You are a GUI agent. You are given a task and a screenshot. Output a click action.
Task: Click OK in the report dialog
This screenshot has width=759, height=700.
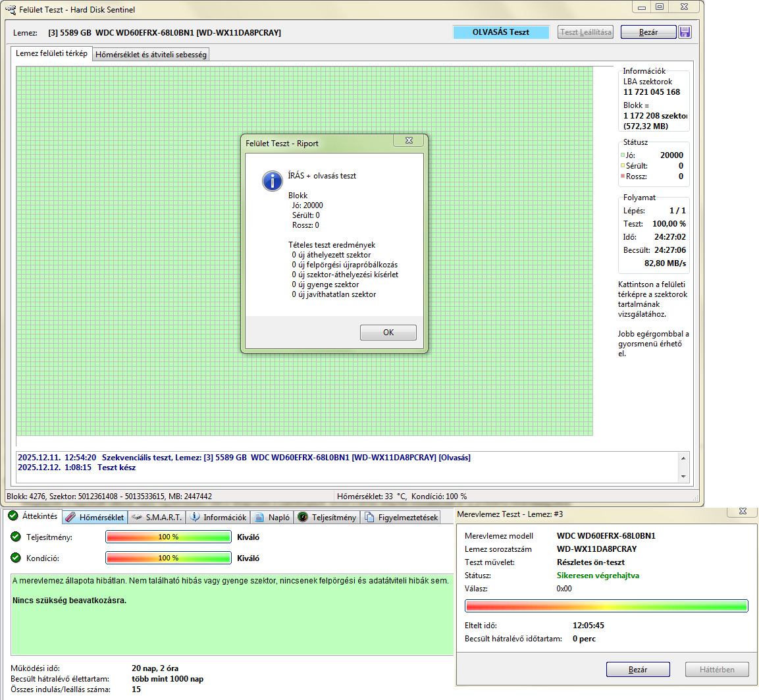(x=388, y=332)
